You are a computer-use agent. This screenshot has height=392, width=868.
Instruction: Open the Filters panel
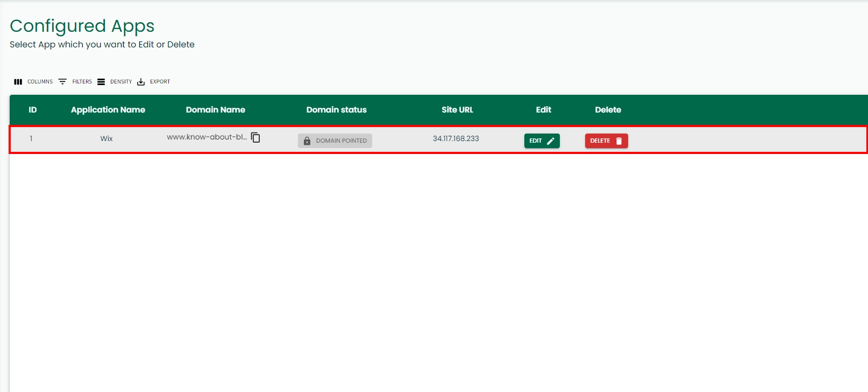pos(75,82)
